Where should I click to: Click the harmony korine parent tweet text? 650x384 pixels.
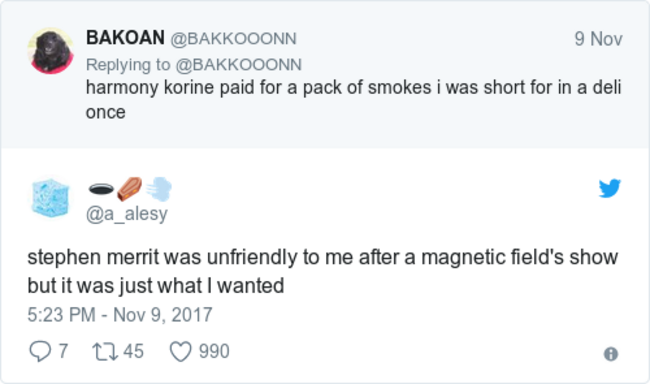point(354,100)
